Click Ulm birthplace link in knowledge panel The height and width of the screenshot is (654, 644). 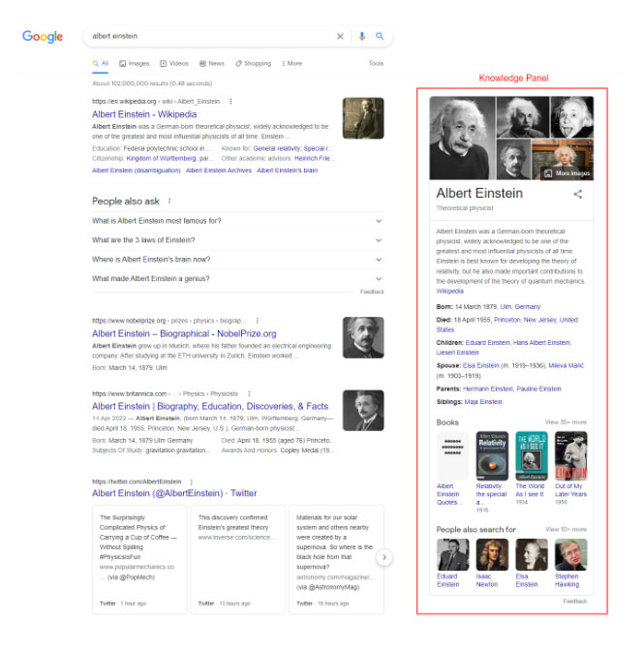[x=506, y=306]
